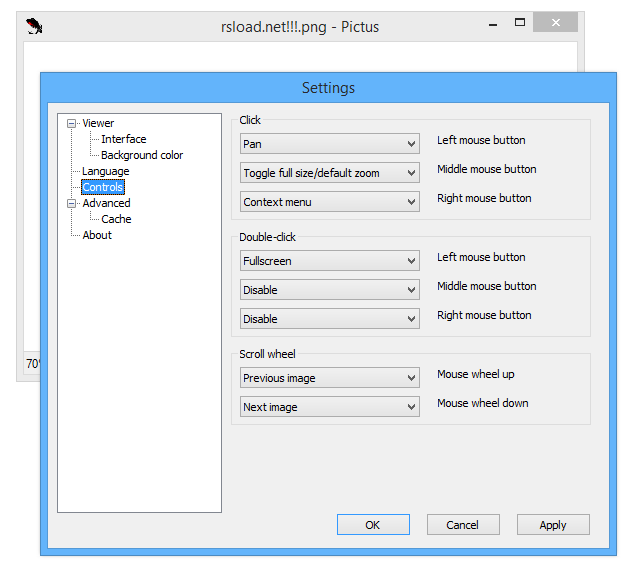The image size is (637, 581).
Task: Confirm settings with the OK button
Action: 373,525
